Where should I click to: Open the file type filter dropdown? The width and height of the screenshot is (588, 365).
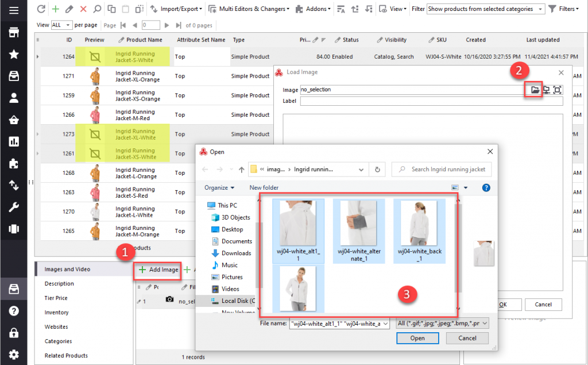[443, 324]
